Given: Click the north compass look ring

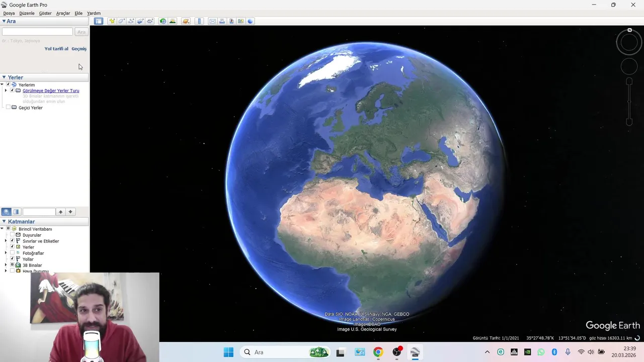Looking at the screenshot, I should tap(629, 42).
